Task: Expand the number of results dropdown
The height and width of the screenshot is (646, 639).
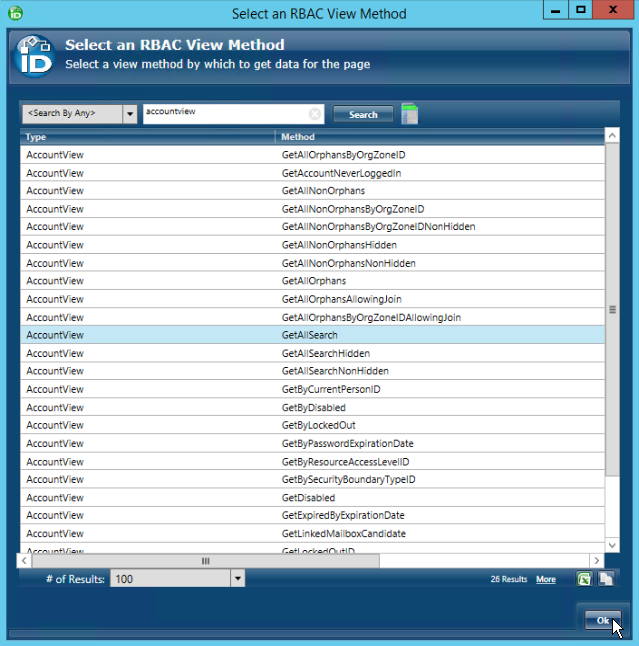Action: pos(237,579)
